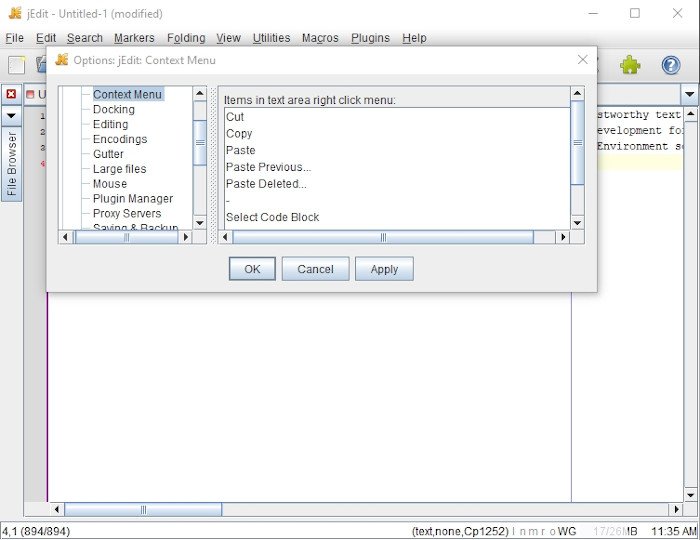Click the 11:35 AM clock in status bar
Viewport: 700px width, 540px height.
click(x=674, y=531)
